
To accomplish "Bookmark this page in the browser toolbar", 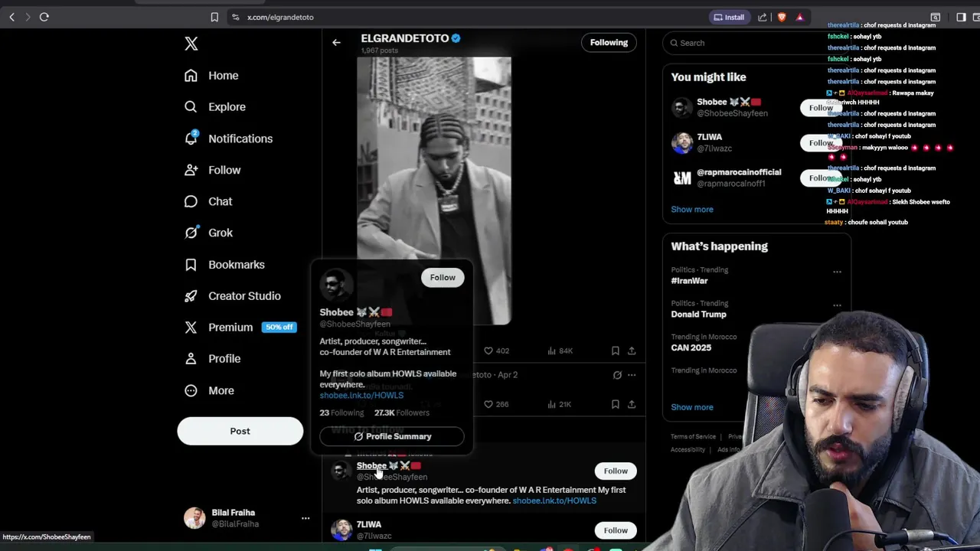I will pyautogui.click(x=214, y=17).
